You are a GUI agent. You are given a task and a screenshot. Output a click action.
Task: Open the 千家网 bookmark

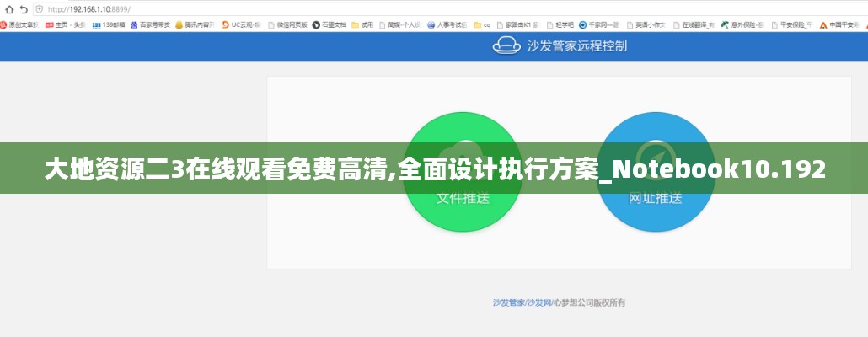[x=599, y=25]
